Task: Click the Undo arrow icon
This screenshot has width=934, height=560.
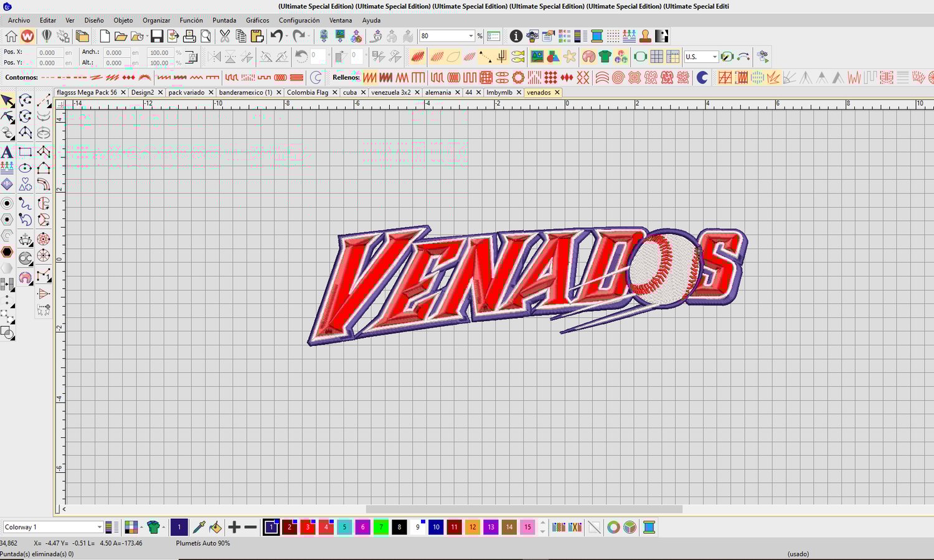Action: coord(277,36)
